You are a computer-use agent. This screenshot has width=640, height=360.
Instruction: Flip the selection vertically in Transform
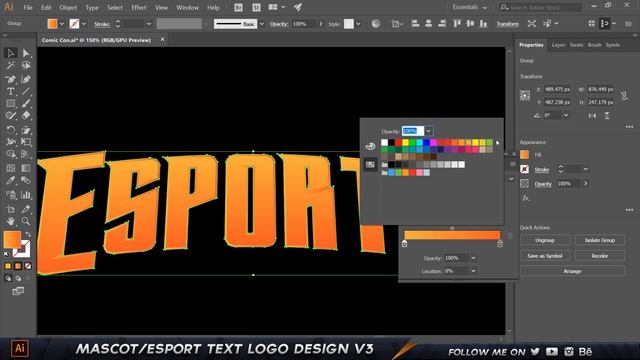pos(607,116)
